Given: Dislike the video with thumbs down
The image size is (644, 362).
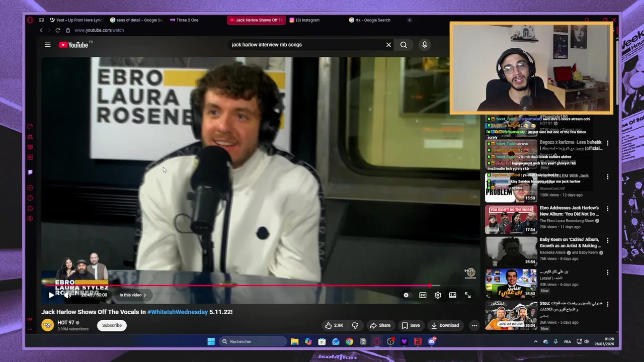Looking at the screenshot, I should coord(355,325).
